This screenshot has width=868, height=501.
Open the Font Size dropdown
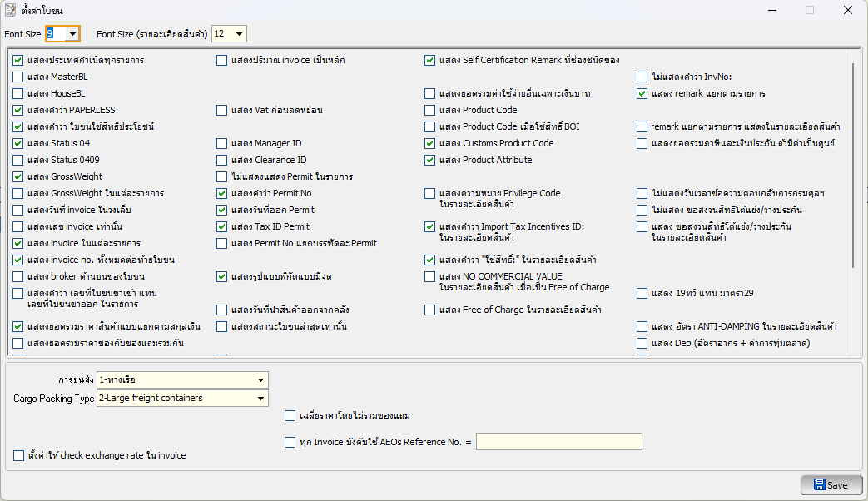(x=72, y=33)
